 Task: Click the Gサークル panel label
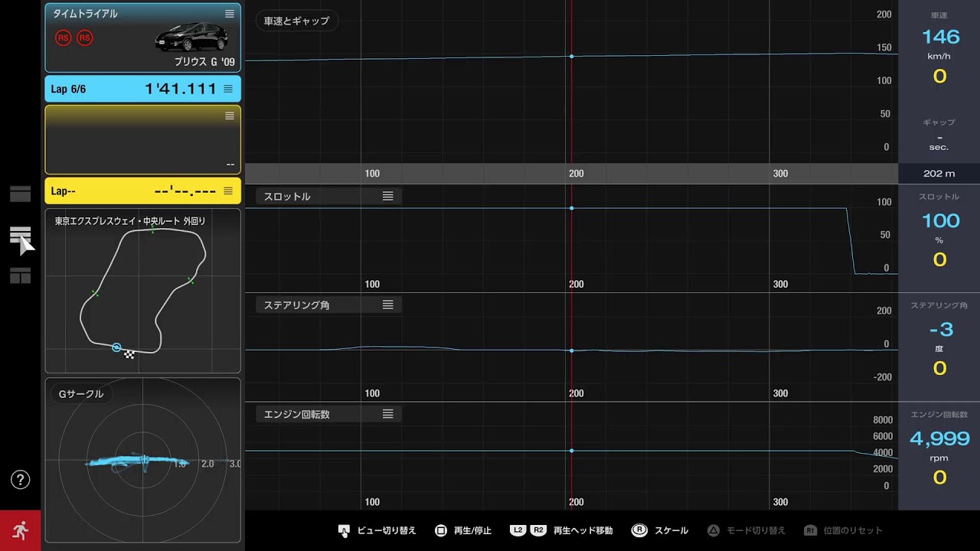point(81,394)
